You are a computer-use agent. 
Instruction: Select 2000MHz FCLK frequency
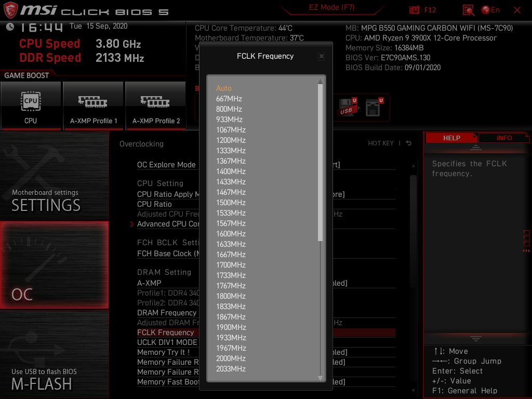click(x=231, y=359)
